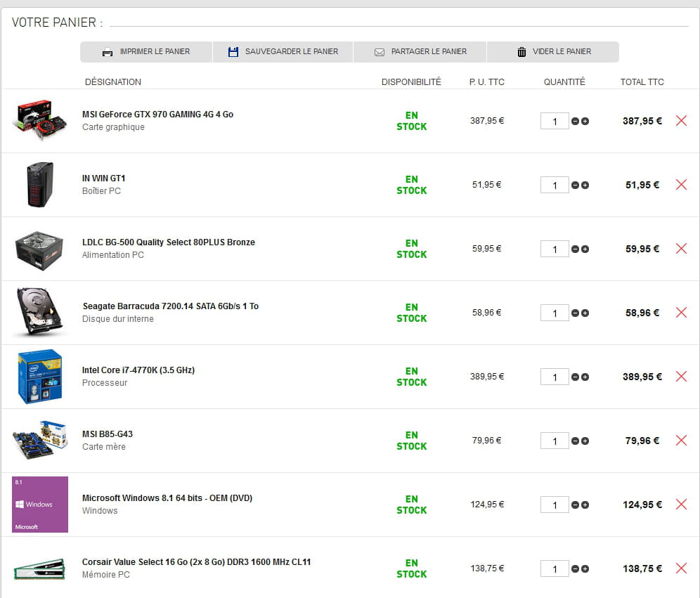Screen dimensions: 700x598
Task: Click the IN WIN GT1 case thumbnail
Action: tap(40, 185)
